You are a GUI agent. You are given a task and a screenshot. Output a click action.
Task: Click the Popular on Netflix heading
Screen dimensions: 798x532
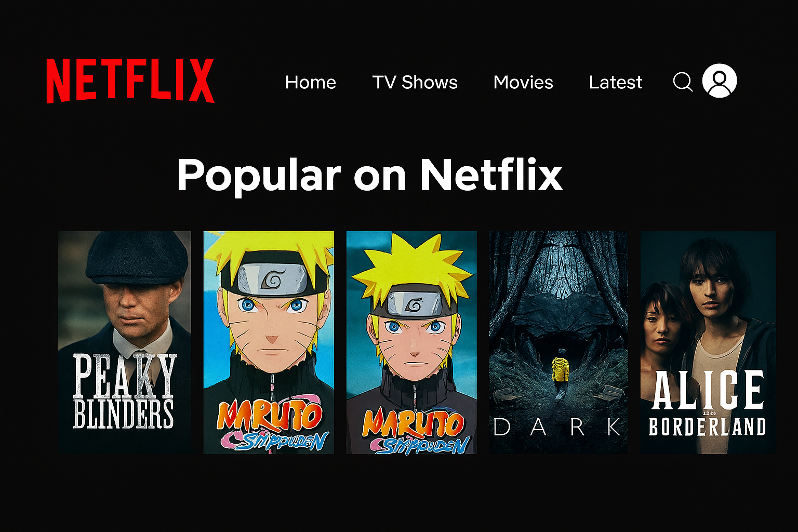[370, 176]
